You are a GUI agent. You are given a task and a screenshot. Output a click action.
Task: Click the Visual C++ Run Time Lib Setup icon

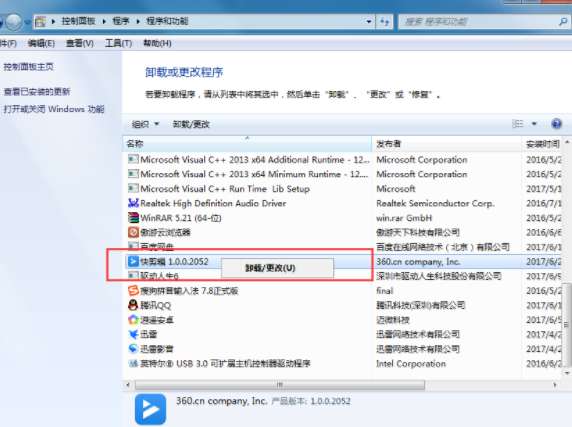133,189
